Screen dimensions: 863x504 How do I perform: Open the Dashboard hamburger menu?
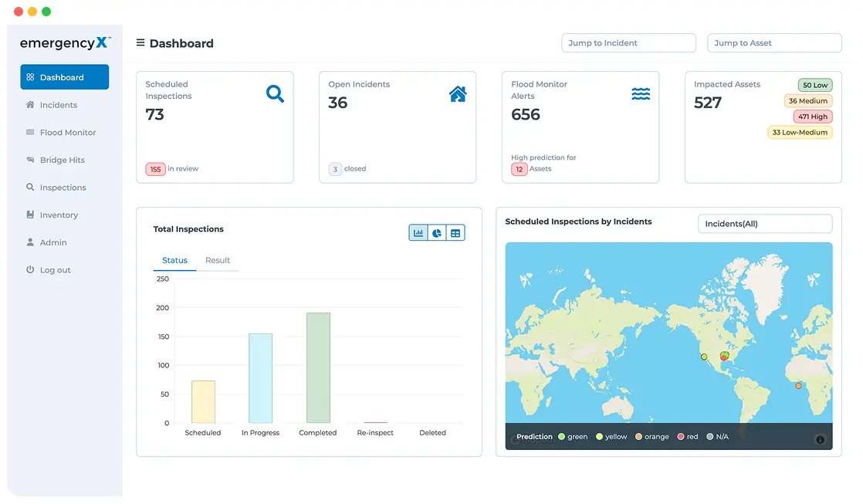coord(140,43)
